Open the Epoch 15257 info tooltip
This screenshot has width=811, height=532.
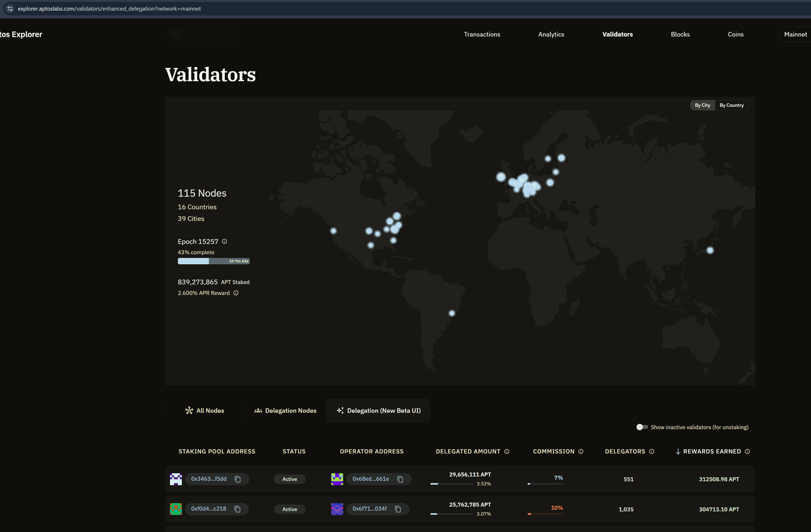(x=226, y=241)
